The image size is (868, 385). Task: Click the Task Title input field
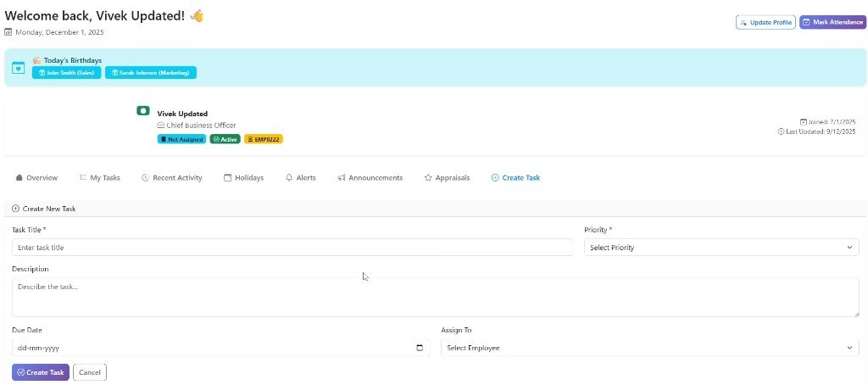292,248
